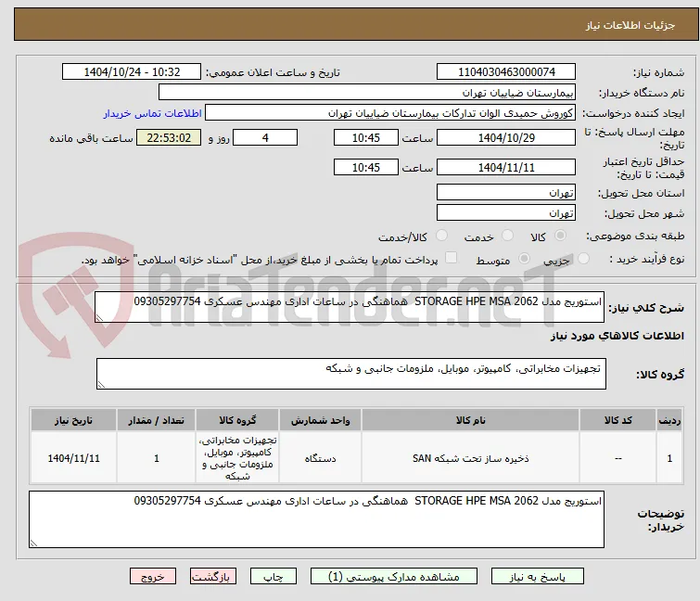Click the general description text area

(350, 307)
